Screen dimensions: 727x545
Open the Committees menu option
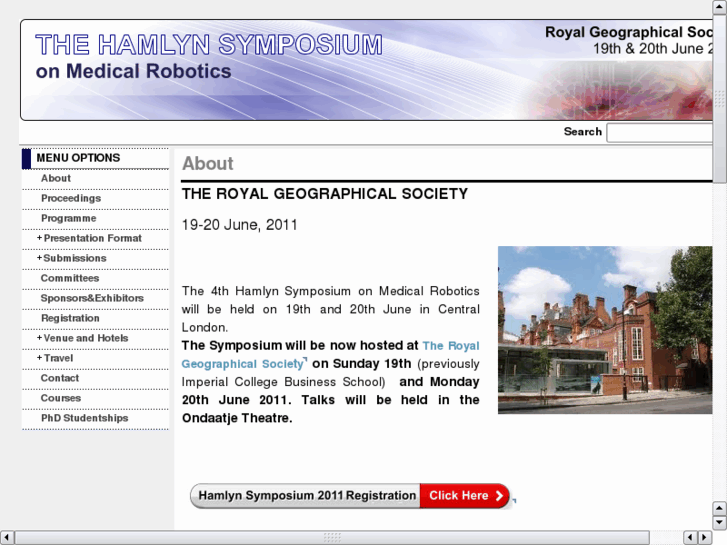pos(70,278)
